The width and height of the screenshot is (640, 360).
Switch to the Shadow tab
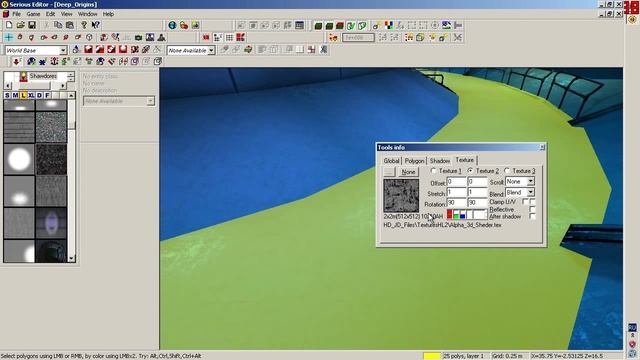[440, 161]
